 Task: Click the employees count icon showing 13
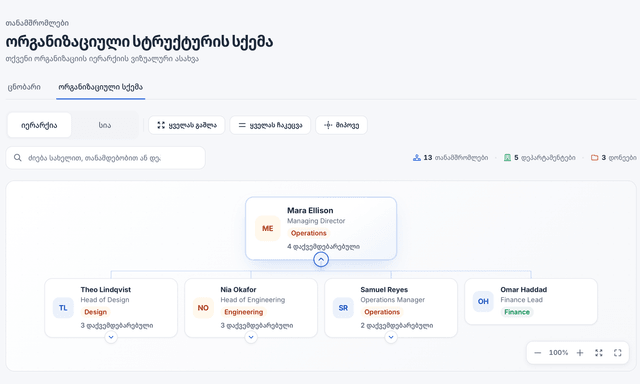417,158
